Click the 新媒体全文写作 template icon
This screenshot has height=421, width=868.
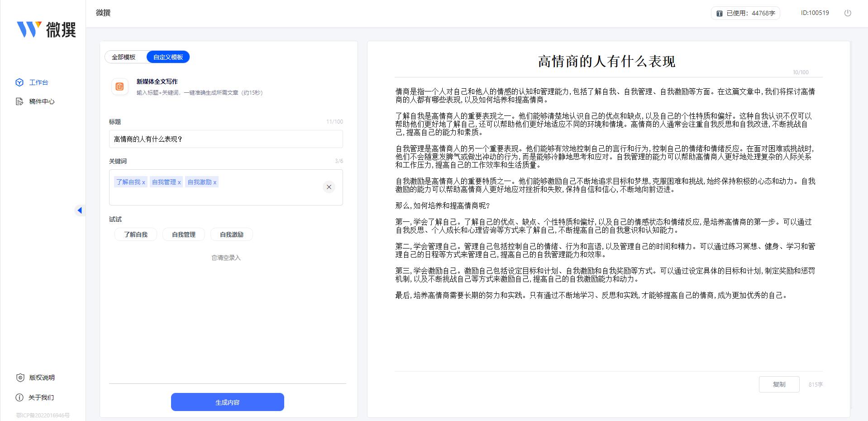[x=119, y=86]
